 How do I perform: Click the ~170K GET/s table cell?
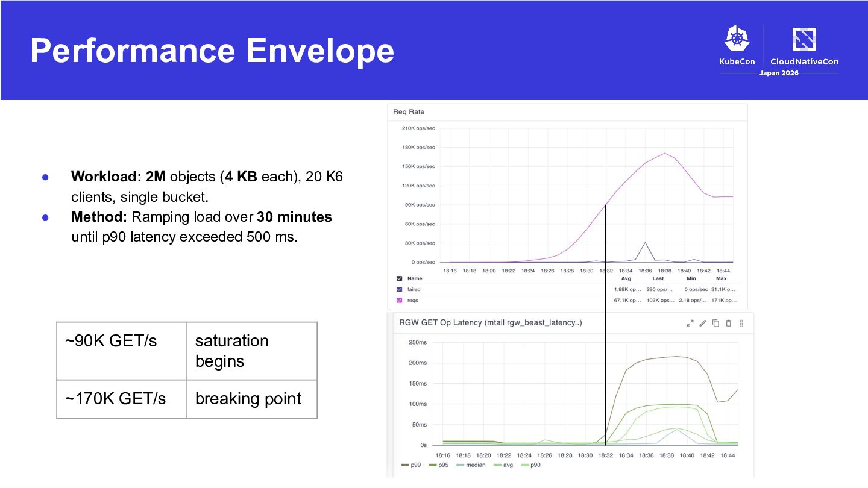[122, 399]
